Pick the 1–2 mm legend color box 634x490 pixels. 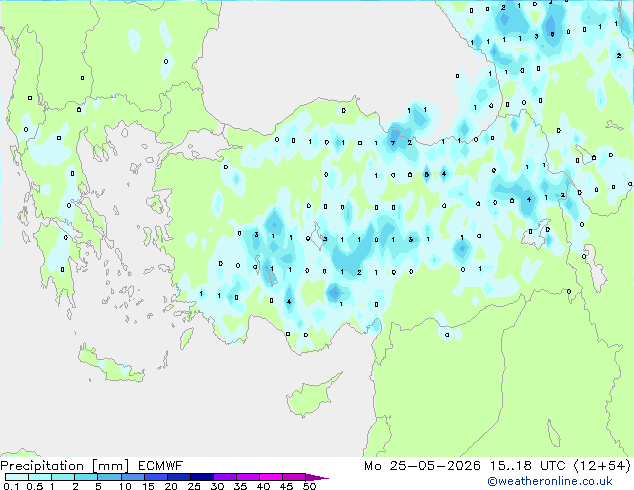tap(63, 477)
